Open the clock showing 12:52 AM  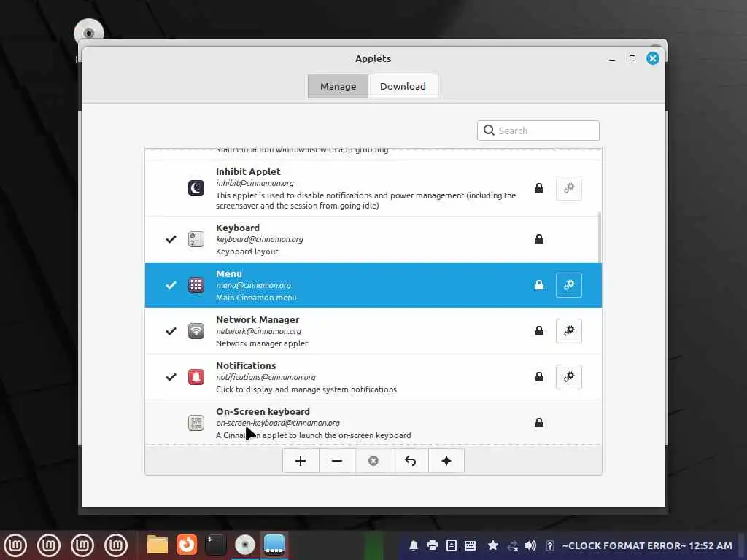click(647, 545)
